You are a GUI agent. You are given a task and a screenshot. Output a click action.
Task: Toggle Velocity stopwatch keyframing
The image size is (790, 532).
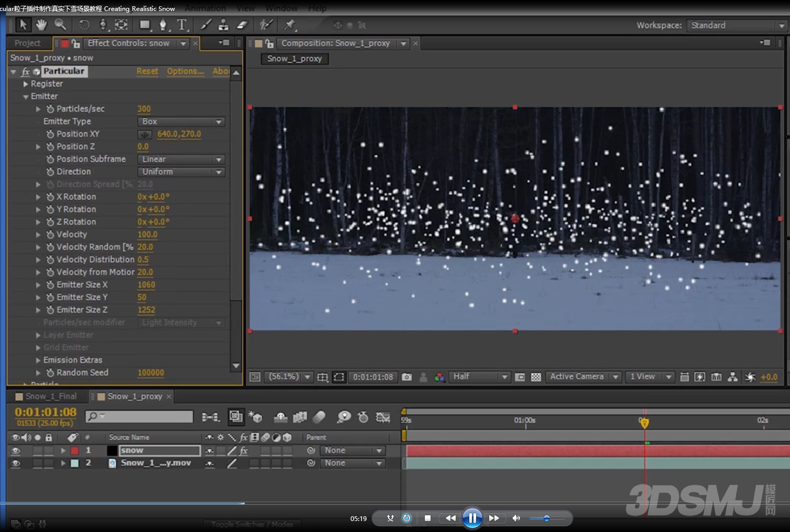click(50, 234)
